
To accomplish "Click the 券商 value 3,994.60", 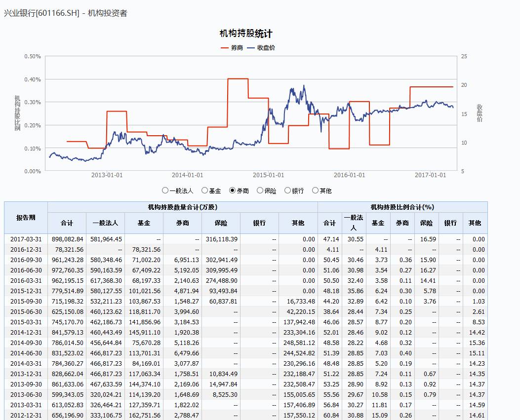I will tap(186, 311).
